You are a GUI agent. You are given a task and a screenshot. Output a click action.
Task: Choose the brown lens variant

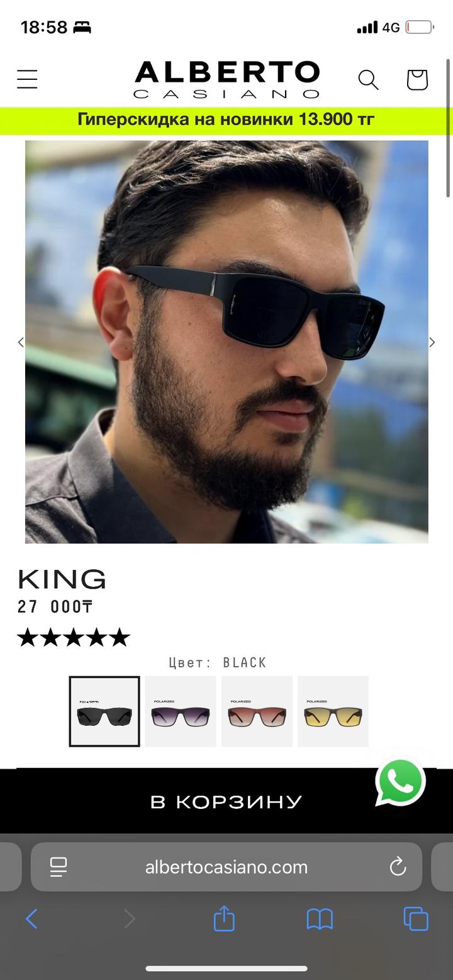[257, 711]
